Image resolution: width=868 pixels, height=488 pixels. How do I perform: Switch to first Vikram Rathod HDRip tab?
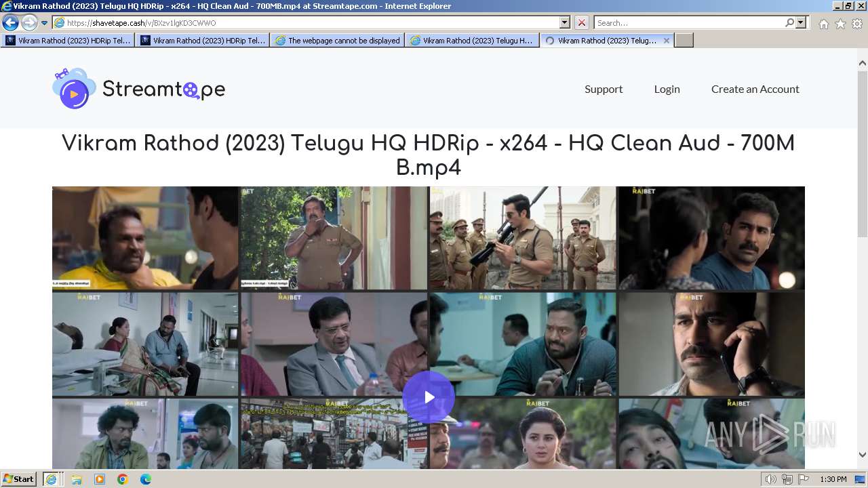pos(68,41)
